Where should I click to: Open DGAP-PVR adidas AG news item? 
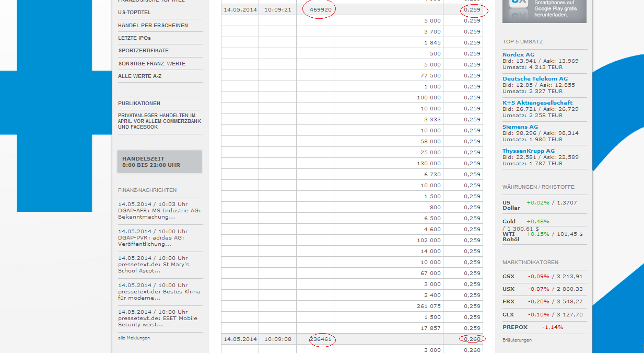pos(153,237)
